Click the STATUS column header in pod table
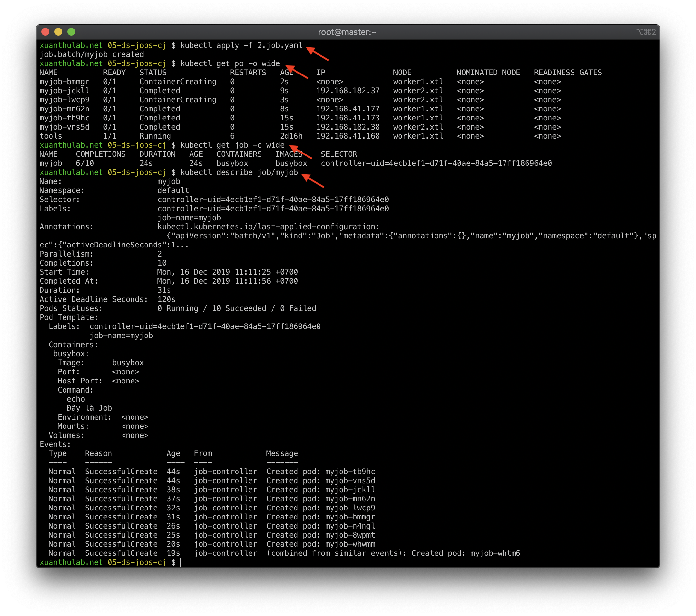 pyautogui.click(x=153, y=73)
